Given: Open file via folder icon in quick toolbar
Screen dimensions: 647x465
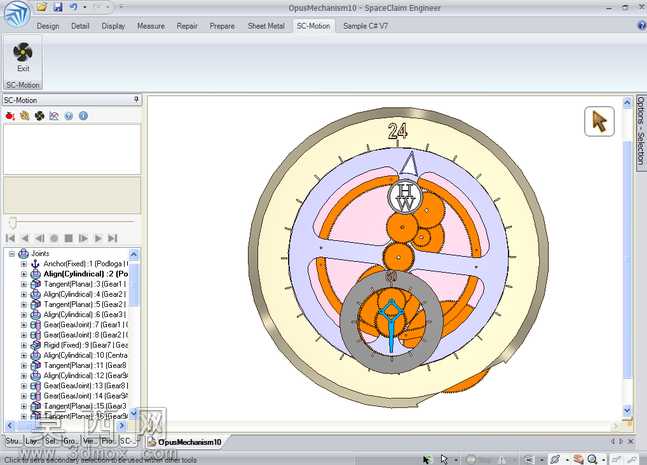Looking at the screenshot, I should coord(41,7).
